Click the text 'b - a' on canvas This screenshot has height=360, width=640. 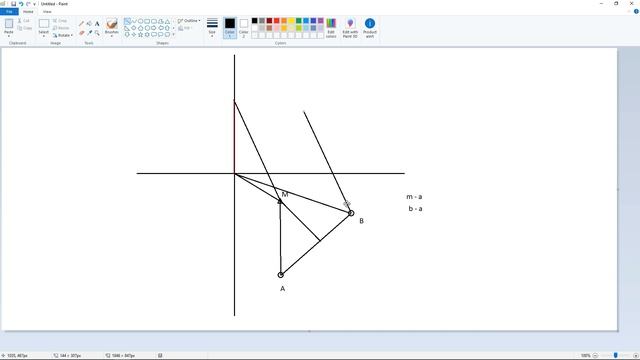[416, 209]
